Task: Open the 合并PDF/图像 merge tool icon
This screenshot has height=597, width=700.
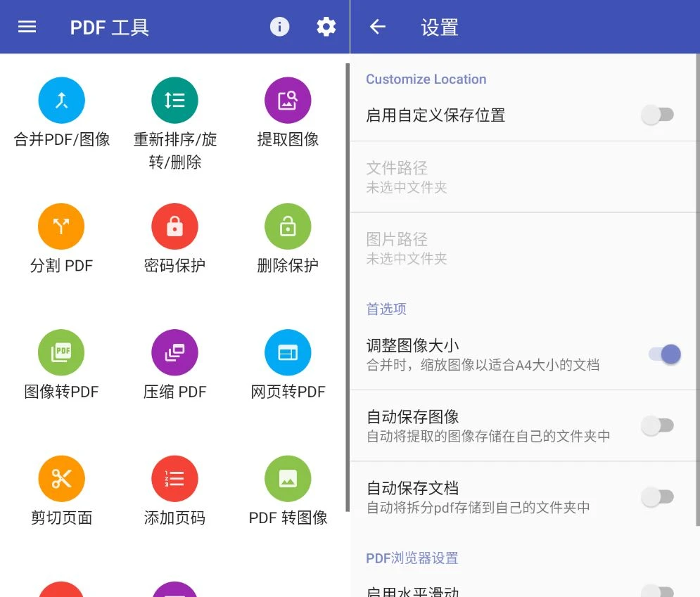Action: (62, 100)
